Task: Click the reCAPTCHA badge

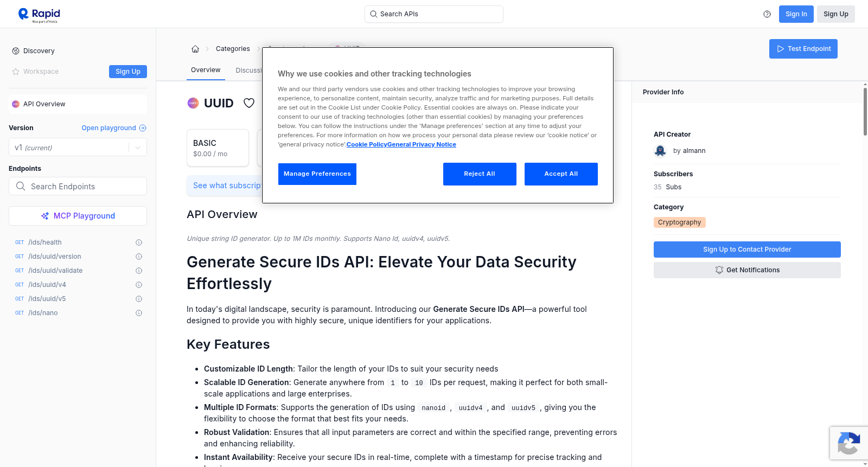Action: tap(849, 443)
